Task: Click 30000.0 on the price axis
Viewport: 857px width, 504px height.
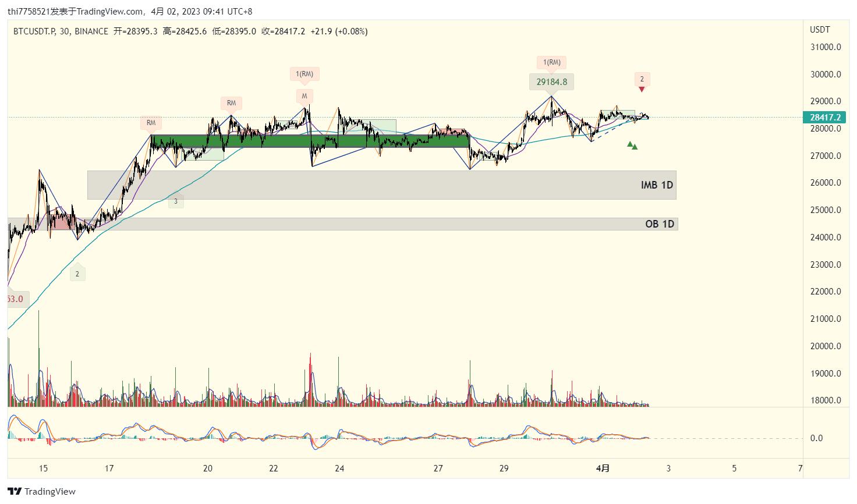Action: [826, 74]
